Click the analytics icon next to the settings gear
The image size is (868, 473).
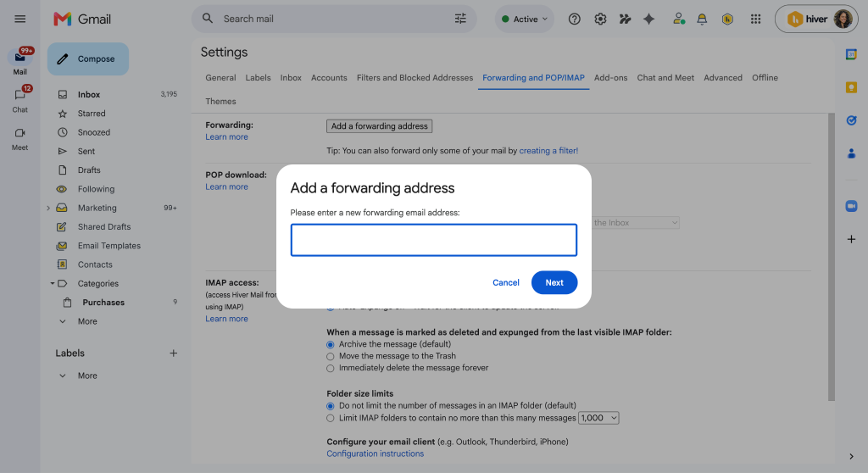[x=625, y=19]
